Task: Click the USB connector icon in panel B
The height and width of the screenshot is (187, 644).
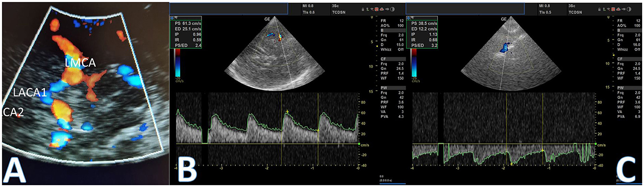Action: click(387, 9)
